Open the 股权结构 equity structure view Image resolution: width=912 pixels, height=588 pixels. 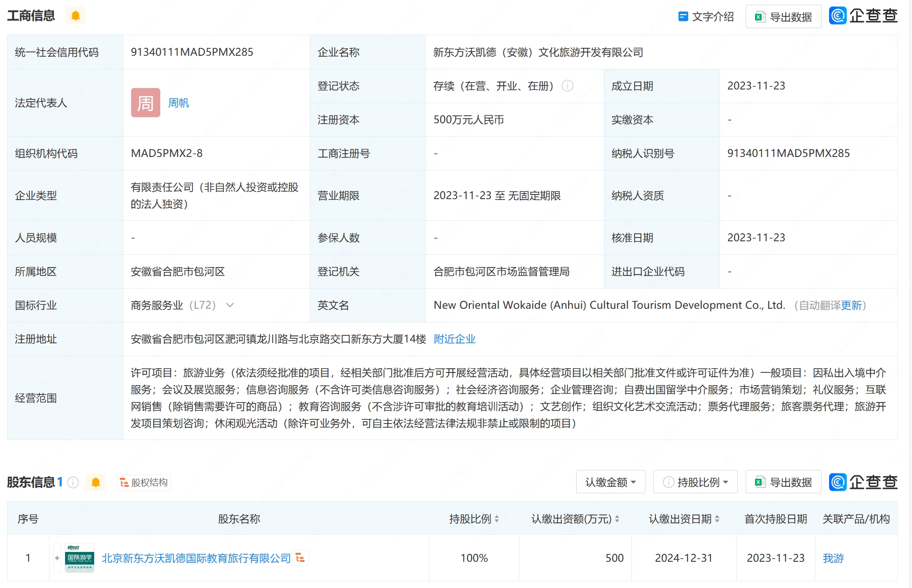143,482
